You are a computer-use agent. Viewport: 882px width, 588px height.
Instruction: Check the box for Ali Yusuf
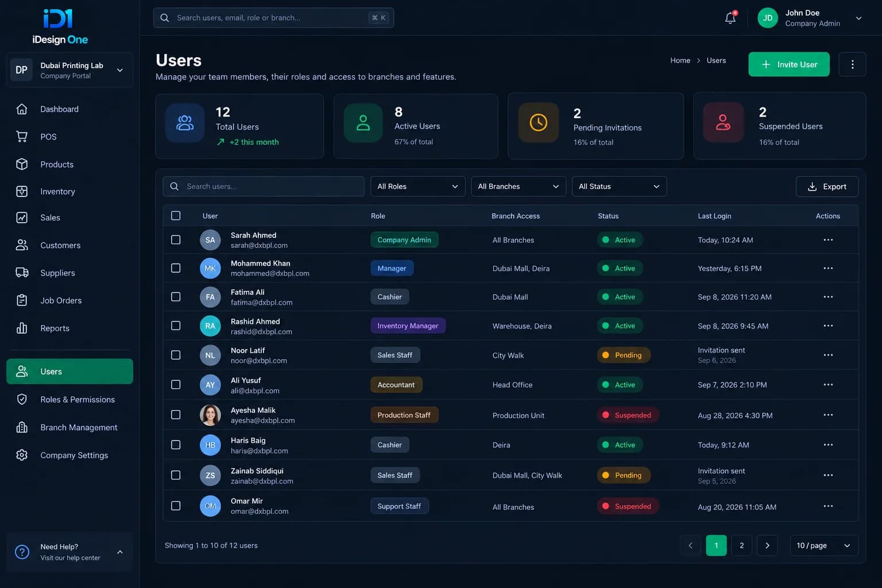coord(176,385)
